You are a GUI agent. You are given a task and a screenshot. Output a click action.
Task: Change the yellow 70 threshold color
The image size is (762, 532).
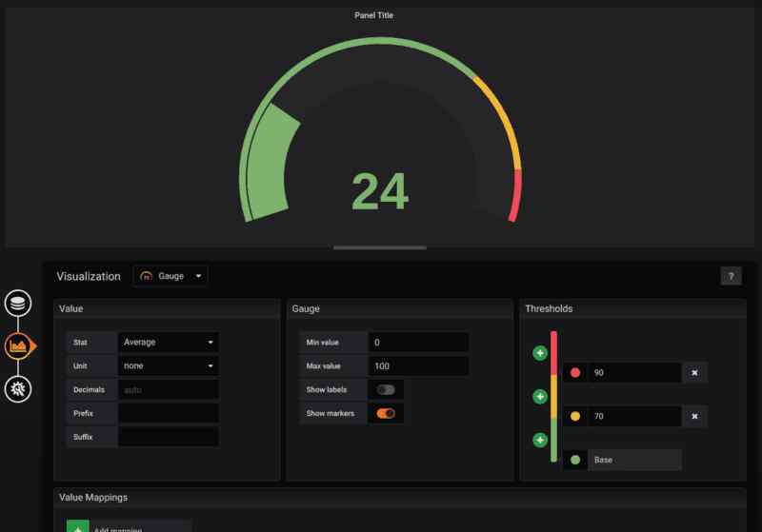coord(575,416)
